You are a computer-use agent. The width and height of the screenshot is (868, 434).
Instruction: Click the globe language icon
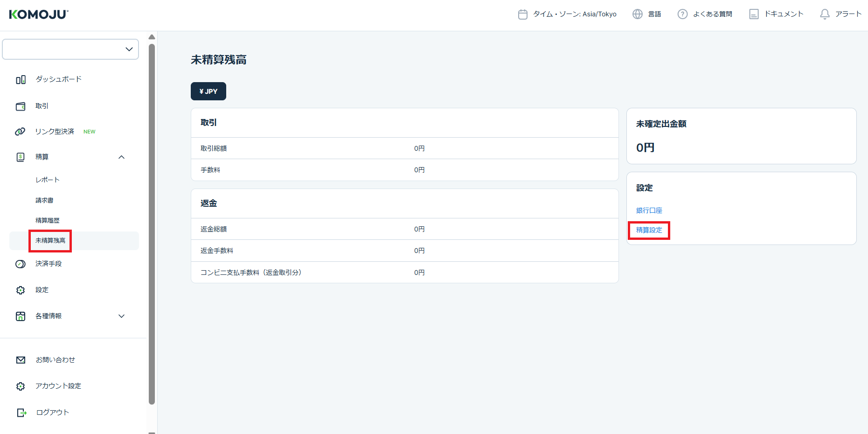(637, 14)
